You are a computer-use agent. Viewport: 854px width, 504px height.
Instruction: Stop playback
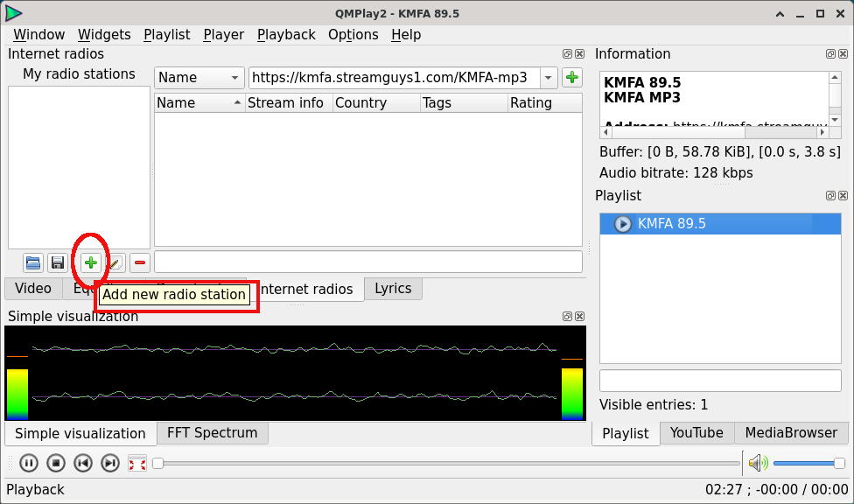pyautogui.click(x=55, y=464)
